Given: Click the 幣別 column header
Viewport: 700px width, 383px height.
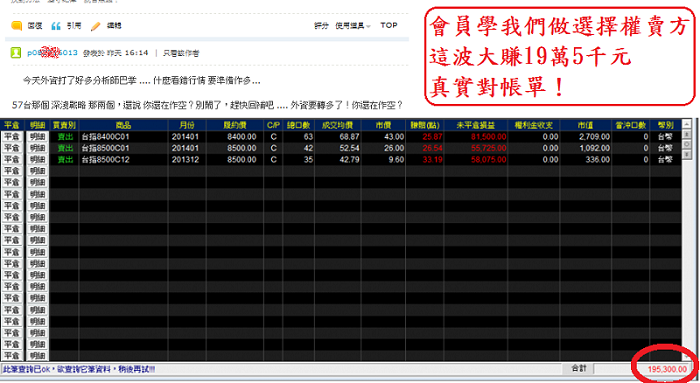Looking at the screenshot, I should (x=665, y=125).
